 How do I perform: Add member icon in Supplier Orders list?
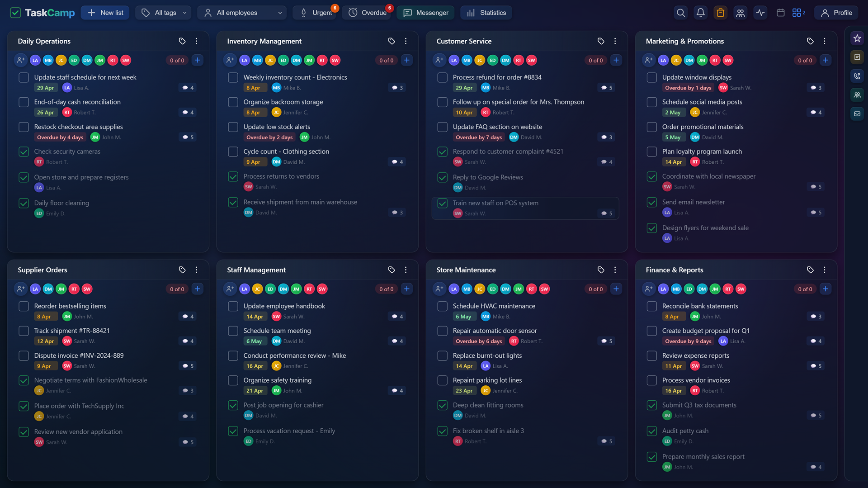click(21, 289)
